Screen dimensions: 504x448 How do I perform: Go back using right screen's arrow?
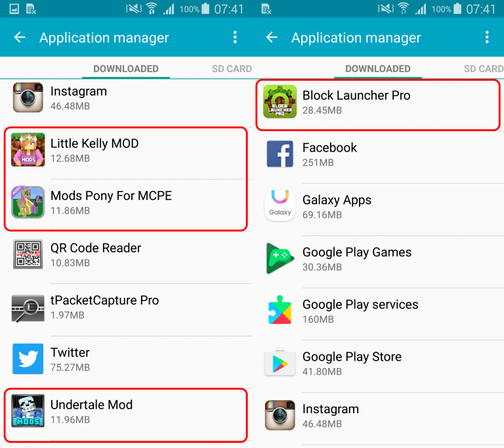pos(272,37)
